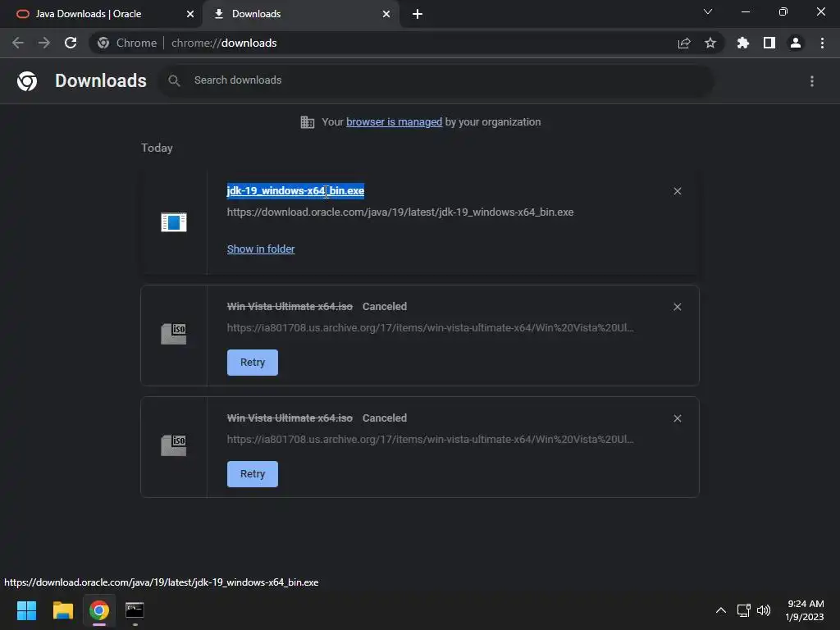
Task: Click the volume speaker tray icon
Action: (764, 610)
